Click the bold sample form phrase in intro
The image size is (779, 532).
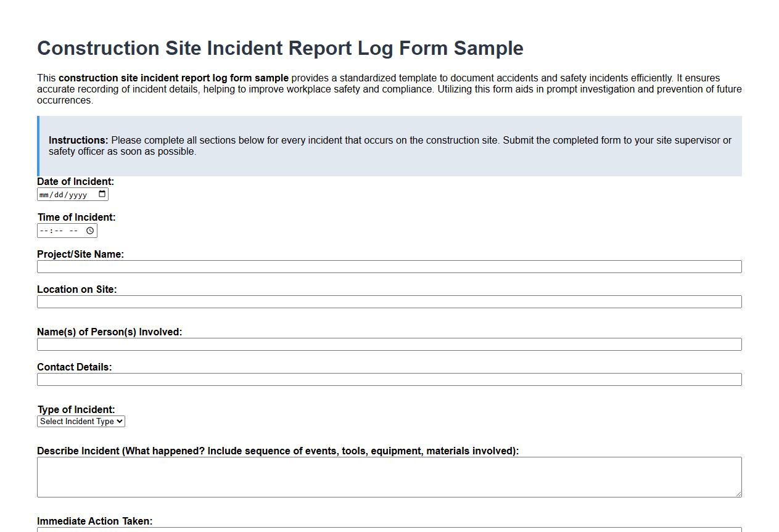[173, 78]
